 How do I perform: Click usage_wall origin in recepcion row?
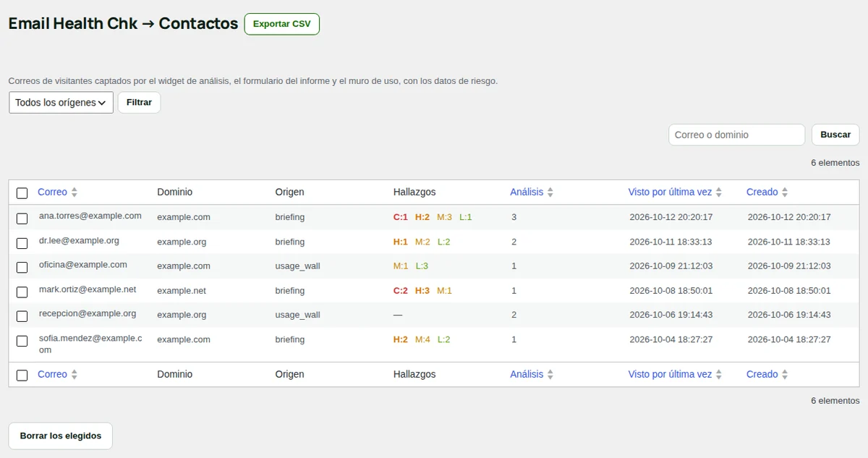(297, 315)
